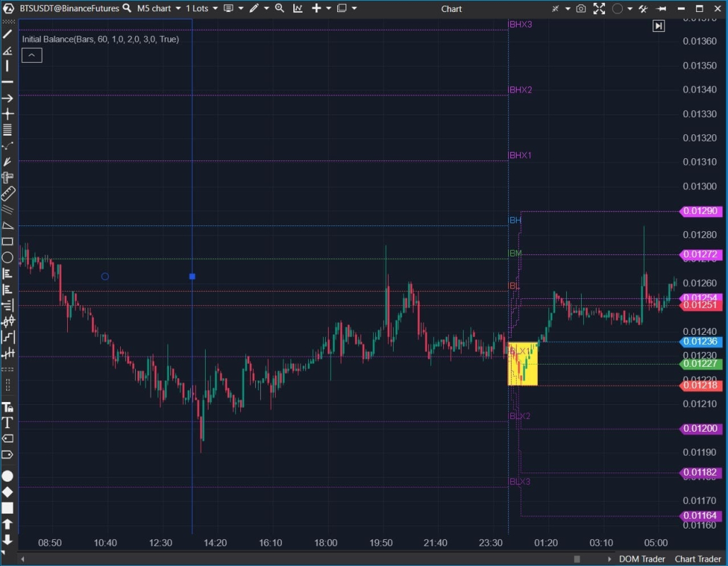Toggle the circular link indicator in the title bar
Viewport: 728px width, 566px height.
(617, 8)
